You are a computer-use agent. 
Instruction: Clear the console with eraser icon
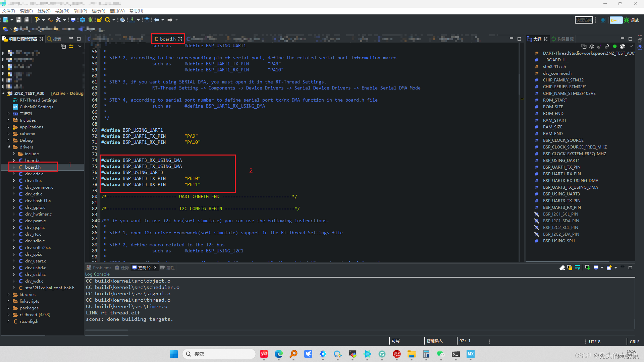click(x=562, y=267)
